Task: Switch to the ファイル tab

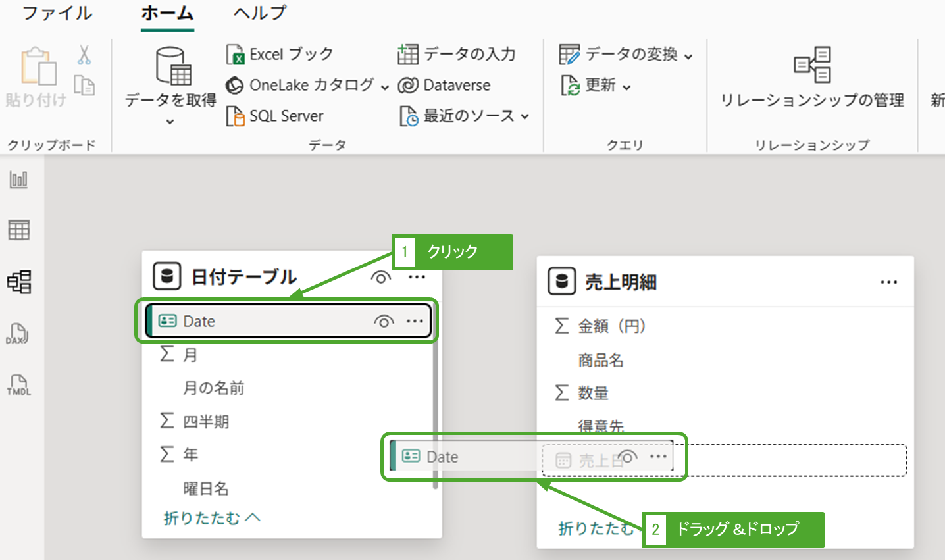Action: tap(57, 13)
